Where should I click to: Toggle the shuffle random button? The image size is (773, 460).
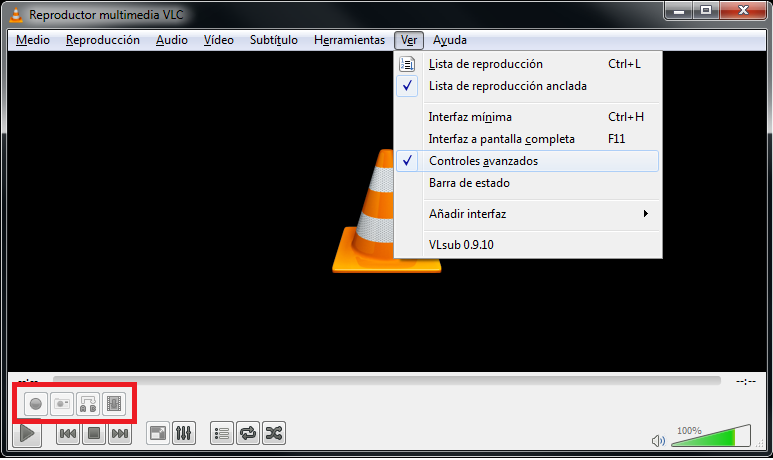(274, 433)
